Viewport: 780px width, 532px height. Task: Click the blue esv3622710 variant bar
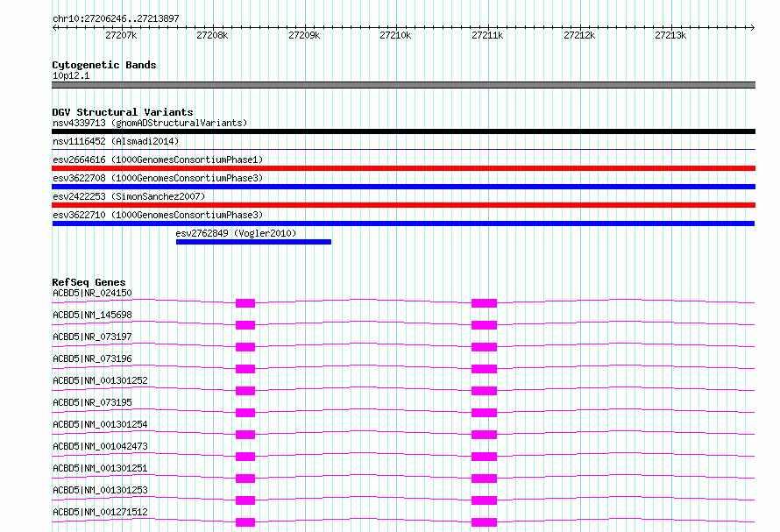403,223
